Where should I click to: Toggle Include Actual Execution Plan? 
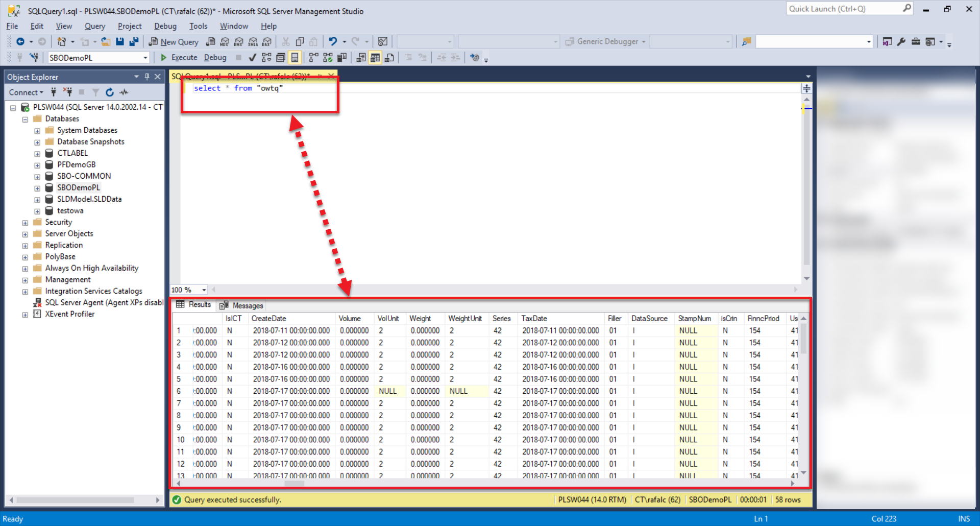313,58
